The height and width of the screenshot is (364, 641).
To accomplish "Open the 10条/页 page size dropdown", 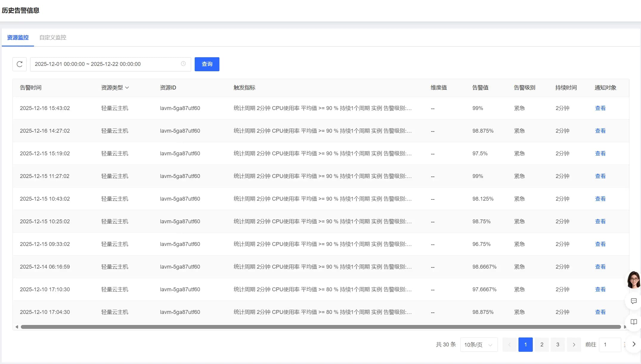I will tap(479, 345).
